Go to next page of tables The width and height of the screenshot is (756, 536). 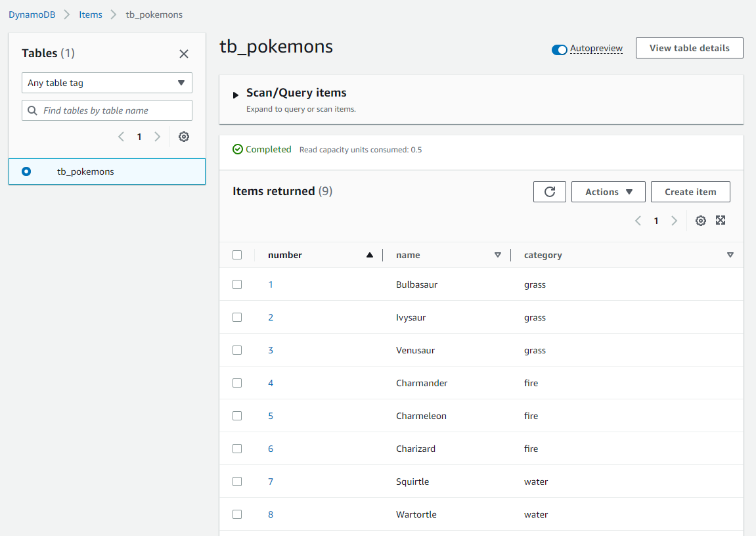tap(157, 136)
